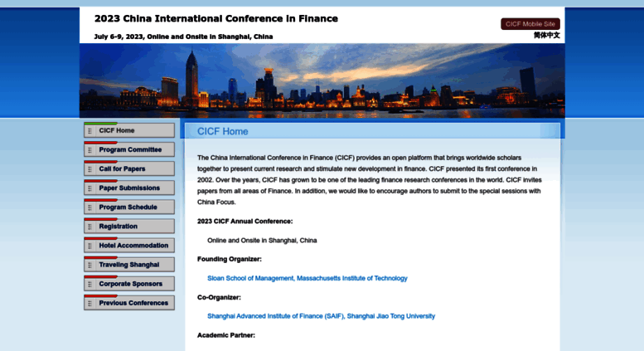This screenshot has width=644, height=351.
Task: Click the 2023 China International Conference title
Action: point(216,18)
